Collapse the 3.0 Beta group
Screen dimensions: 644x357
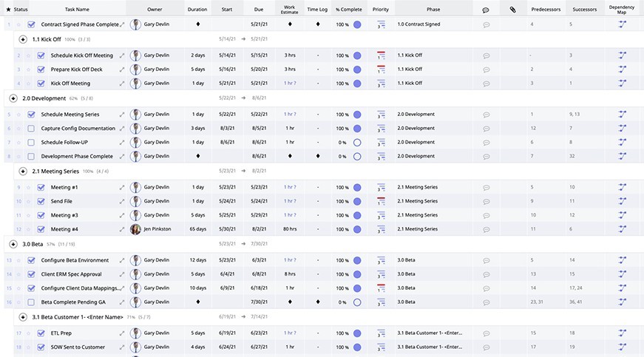(x=13, y=244)
